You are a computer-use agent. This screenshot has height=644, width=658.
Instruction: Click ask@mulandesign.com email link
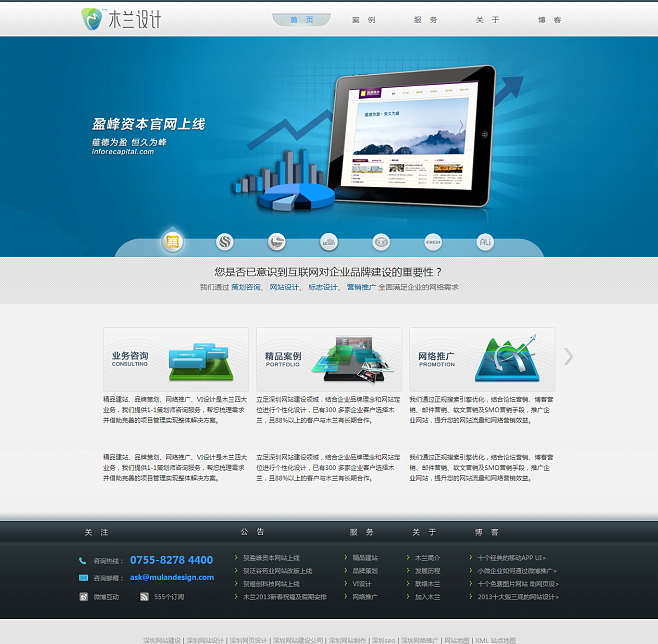tap(172, 577)
